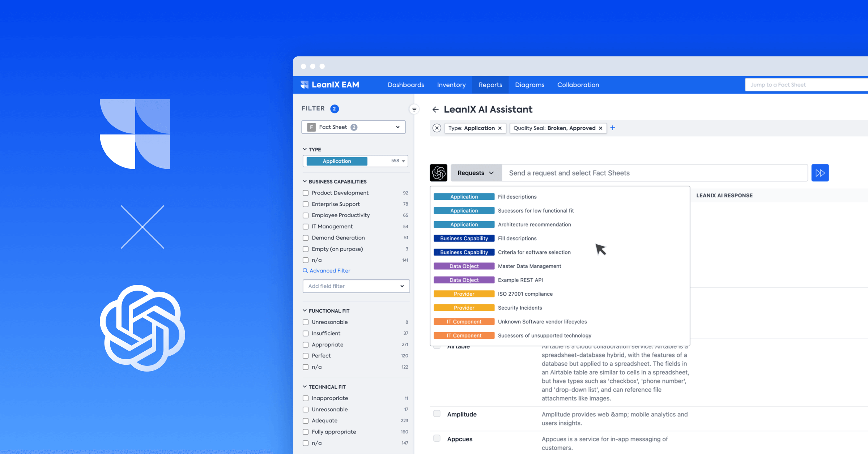
Task: Click the circled X to clear all filters
Action: [437, 128]
